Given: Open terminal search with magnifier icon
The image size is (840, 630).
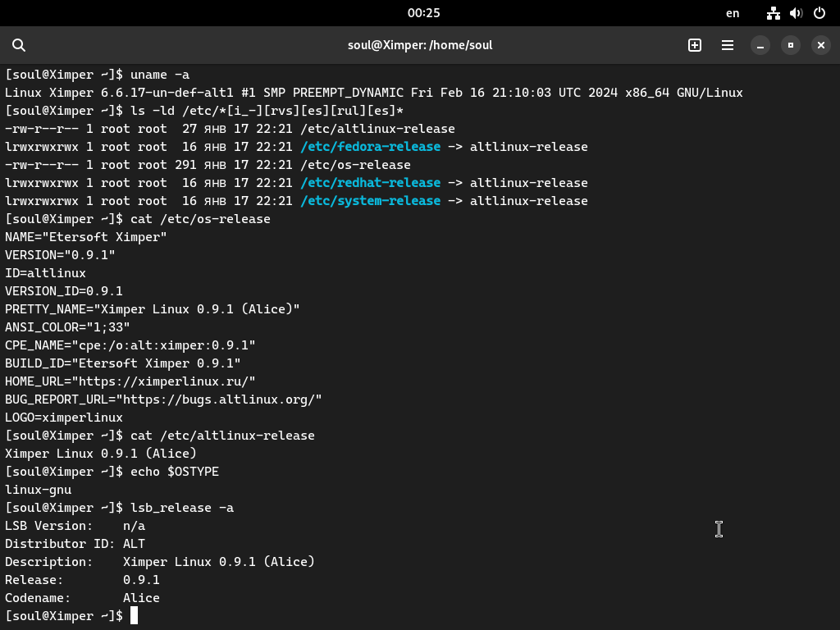Looking at the screenshot, I should click(x=19, y=45).
